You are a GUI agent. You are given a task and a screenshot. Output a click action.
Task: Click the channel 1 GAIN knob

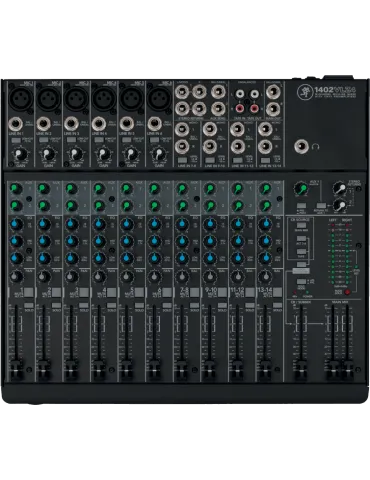21,155
